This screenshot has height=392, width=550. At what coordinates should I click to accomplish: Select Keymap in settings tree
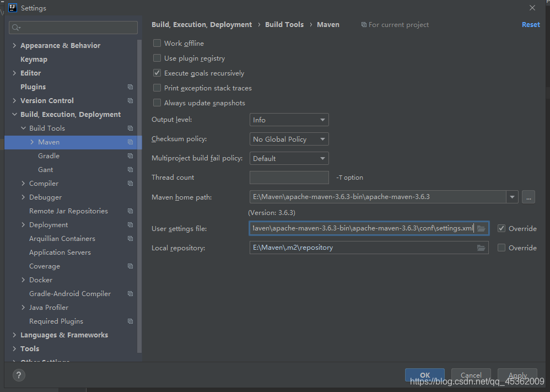(x=34, y=60)
